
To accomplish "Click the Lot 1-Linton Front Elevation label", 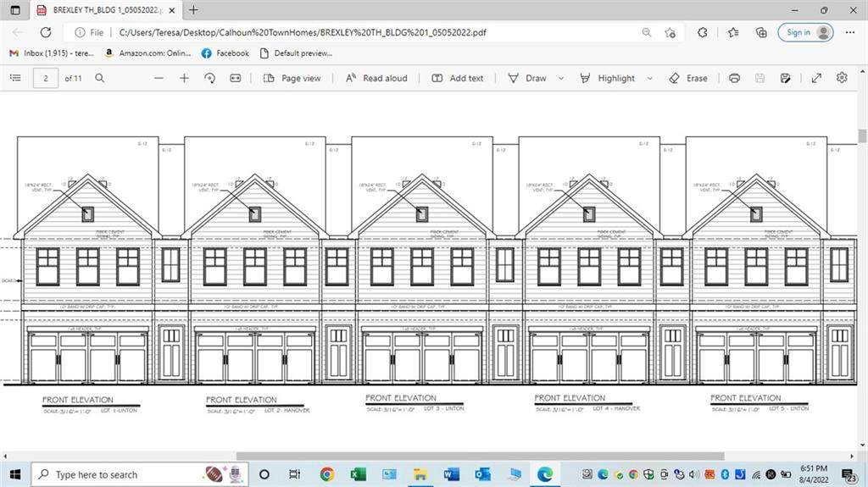I will click(90, 404).
